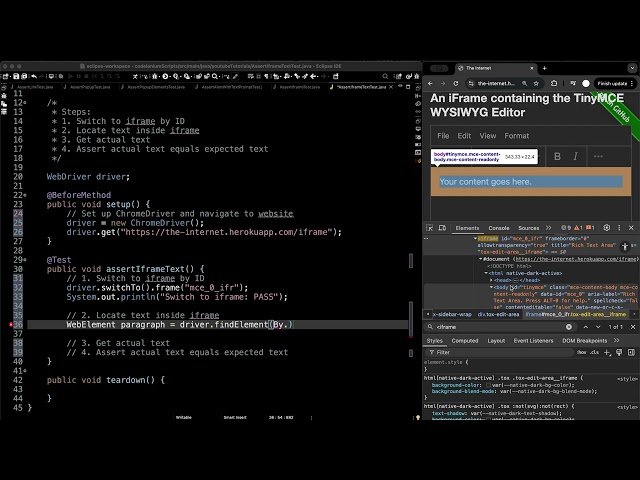Close DevTools search bar
Screen dimensions: 640x480
pyautogui.click(x=633, y=327)
